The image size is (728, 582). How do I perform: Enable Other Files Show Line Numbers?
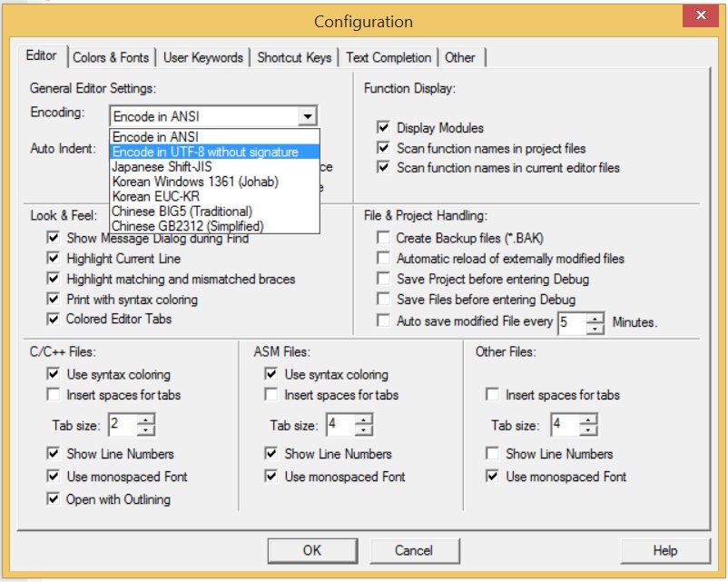tap(492, 453)
